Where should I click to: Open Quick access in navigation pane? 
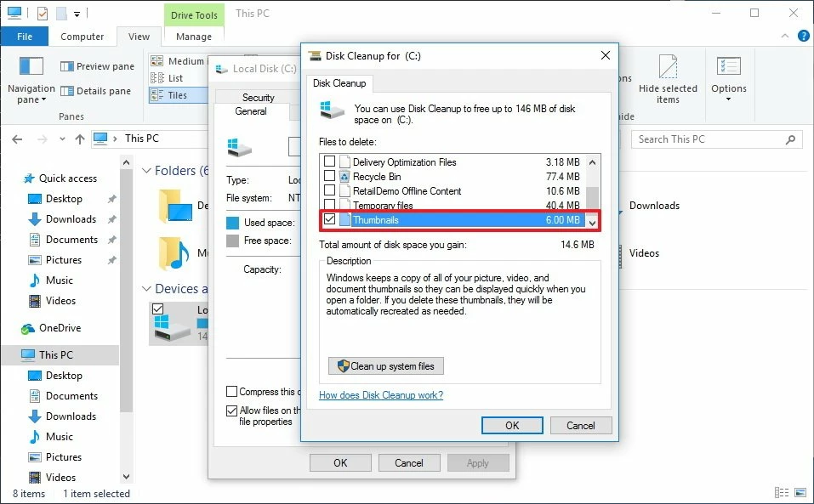67,178
